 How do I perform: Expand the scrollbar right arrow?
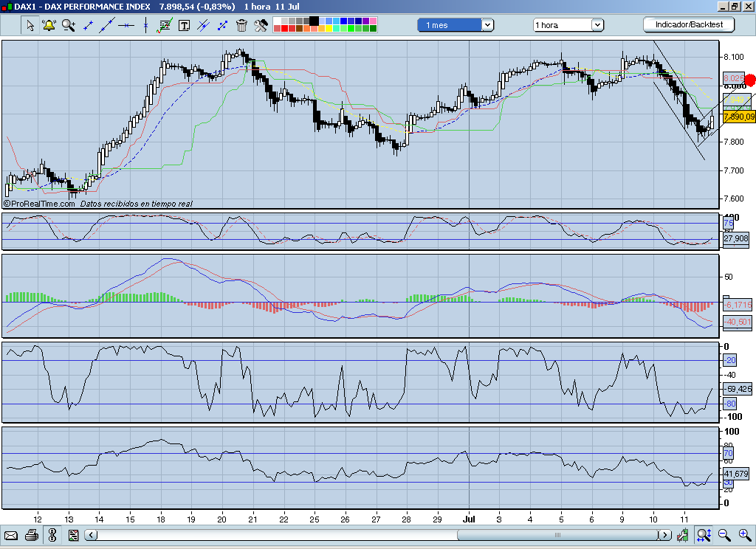(667, 535)
